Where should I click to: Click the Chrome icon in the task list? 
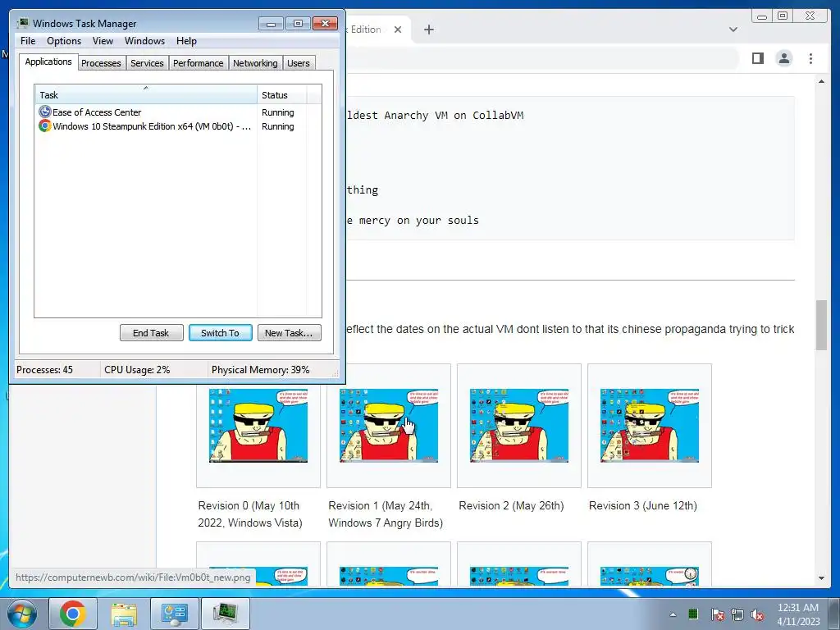click(x=45, y=126)
